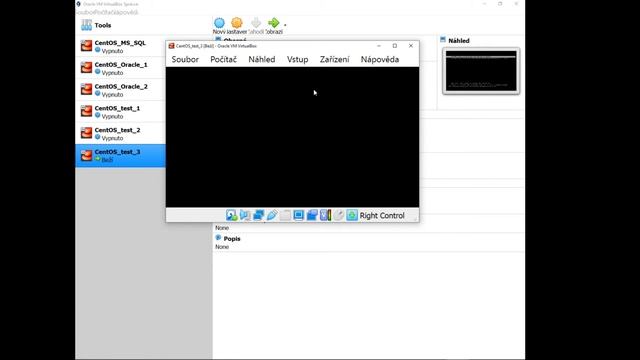This screenshot has height=360, width=640.
Task: Open the Zařízení menu in VM window
Action: click(x=334, y=60)
